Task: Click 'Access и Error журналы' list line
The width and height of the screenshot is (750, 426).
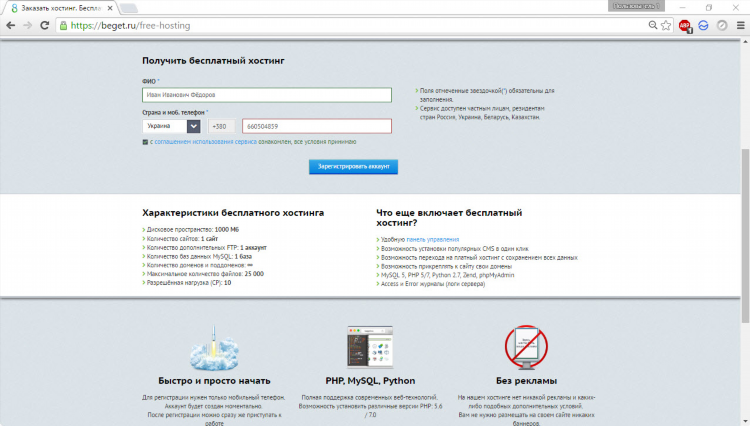Action: point(431,284)
